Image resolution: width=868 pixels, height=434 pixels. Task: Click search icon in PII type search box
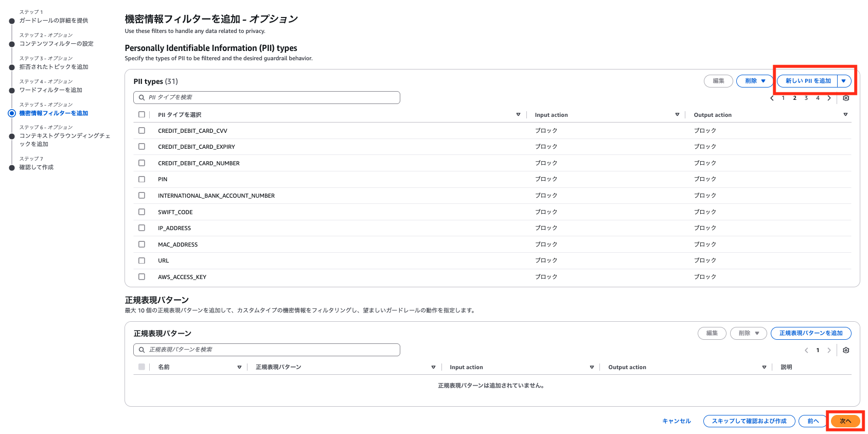tap(141, 97)
